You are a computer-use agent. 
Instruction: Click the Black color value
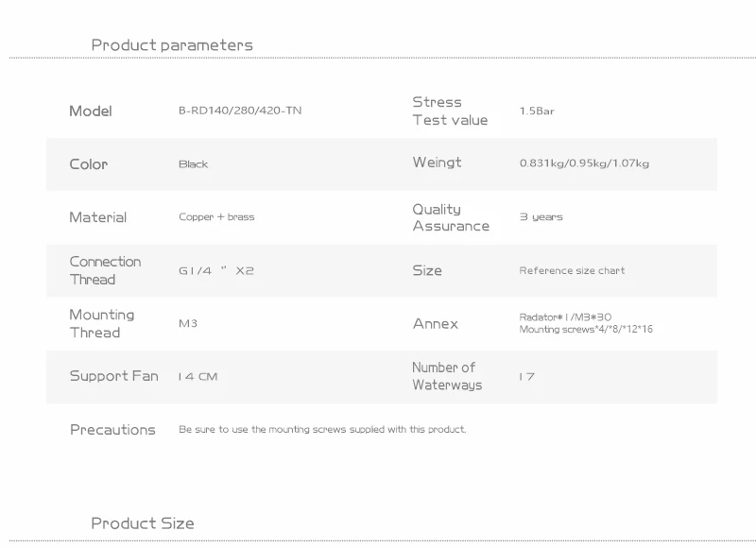[x=193, y=163]
